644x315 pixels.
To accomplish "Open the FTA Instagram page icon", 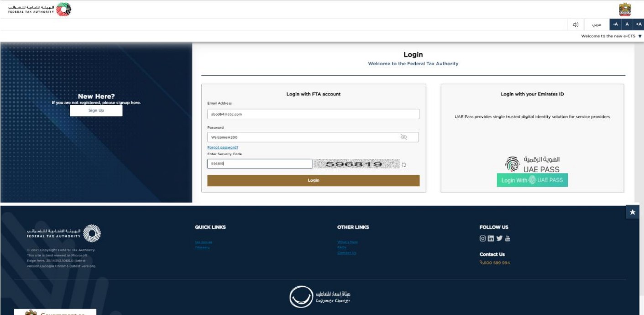I will (x=482, y=238).
